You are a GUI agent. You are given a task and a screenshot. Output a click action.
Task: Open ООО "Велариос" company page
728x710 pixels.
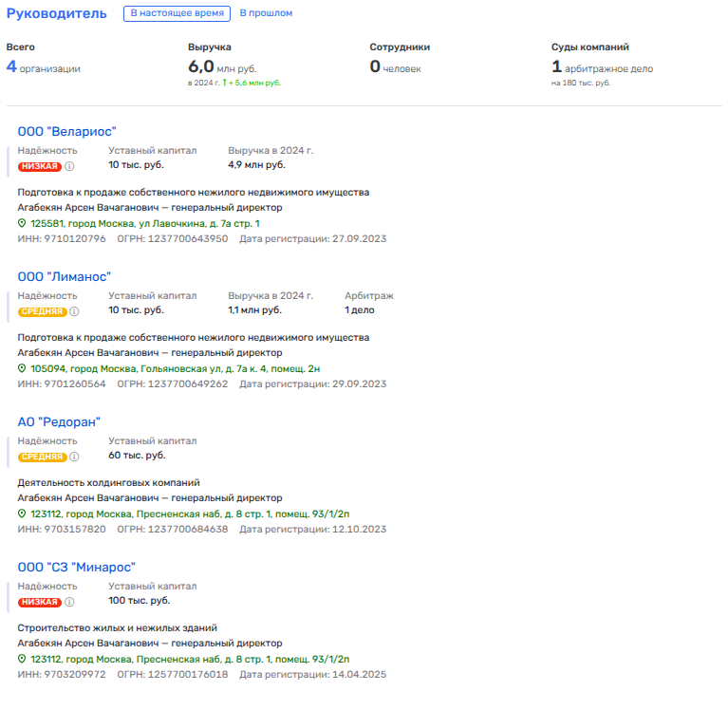66,131
